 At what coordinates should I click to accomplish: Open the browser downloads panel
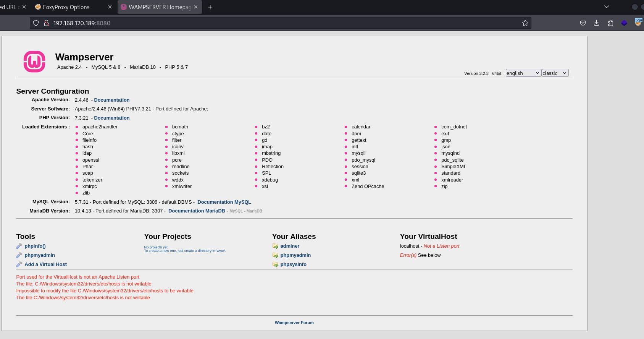click(x=596, y=23)
